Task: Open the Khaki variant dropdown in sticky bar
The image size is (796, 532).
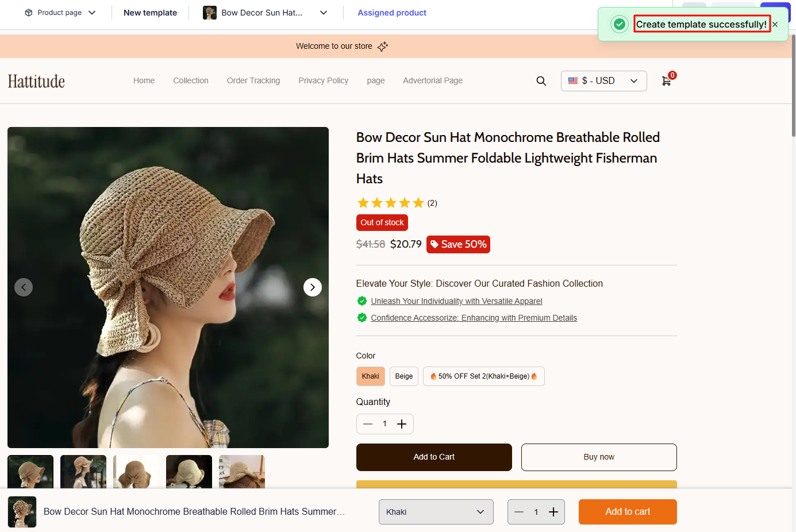Action: (x=436, y=512)
